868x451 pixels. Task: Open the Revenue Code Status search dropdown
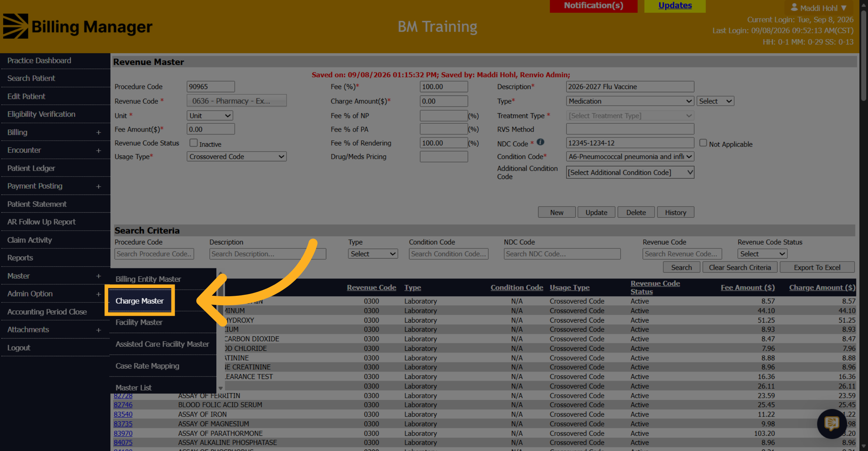pyautogui.click(x=762, y=254)
